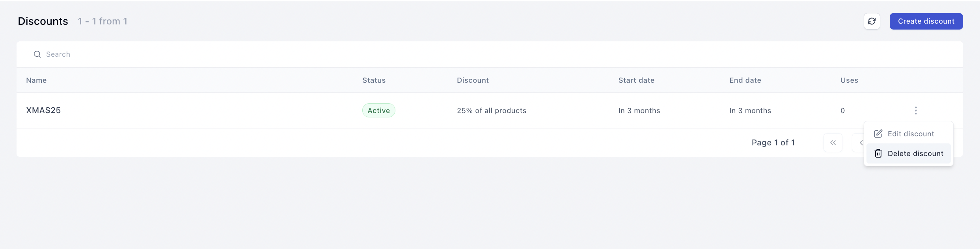Viewport: 980px width, 249px height.
Task: Click the XMAS25 discount name
Action: [43, 110]
